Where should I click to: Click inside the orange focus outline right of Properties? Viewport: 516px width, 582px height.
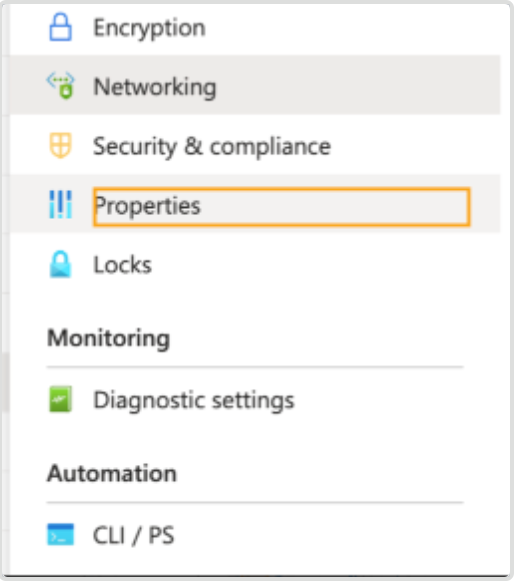tap(334, 207)
